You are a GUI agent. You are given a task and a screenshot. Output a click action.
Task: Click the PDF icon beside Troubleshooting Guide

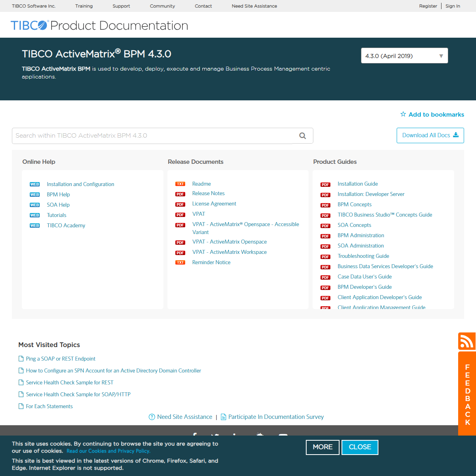[326, 257]
